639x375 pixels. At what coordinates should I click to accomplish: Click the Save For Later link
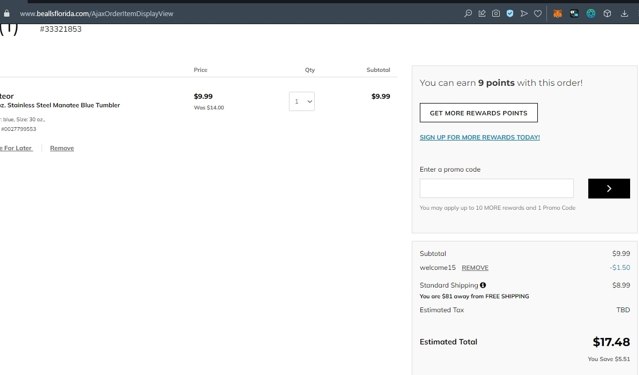coord(16,148)
